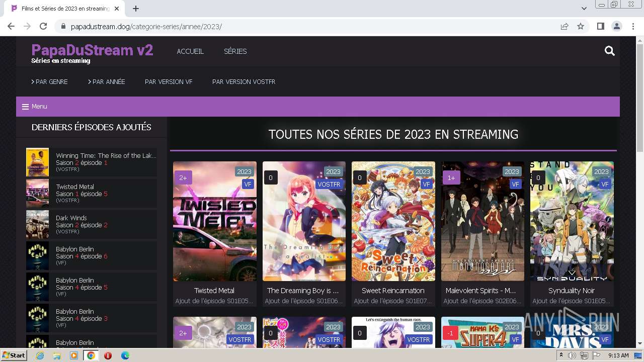Open PAR VERSION VF menu item
This screenshot has width=644, height=362.
(x=169, y=81)
